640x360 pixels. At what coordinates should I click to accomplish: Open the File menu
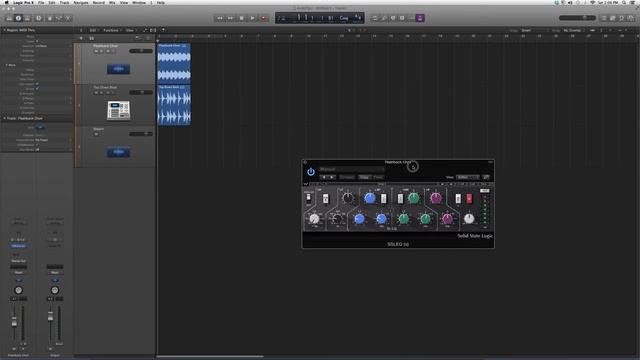click(x=41, y=2)
